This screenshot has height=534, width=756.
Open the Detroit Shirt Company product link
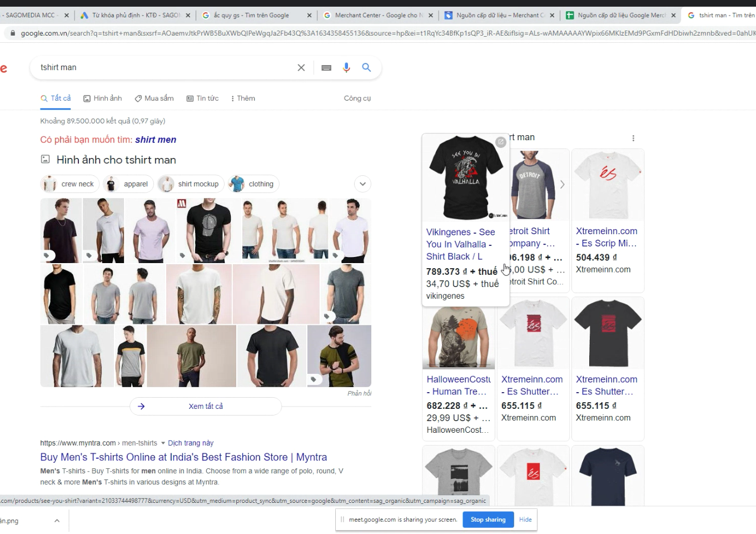533,237
